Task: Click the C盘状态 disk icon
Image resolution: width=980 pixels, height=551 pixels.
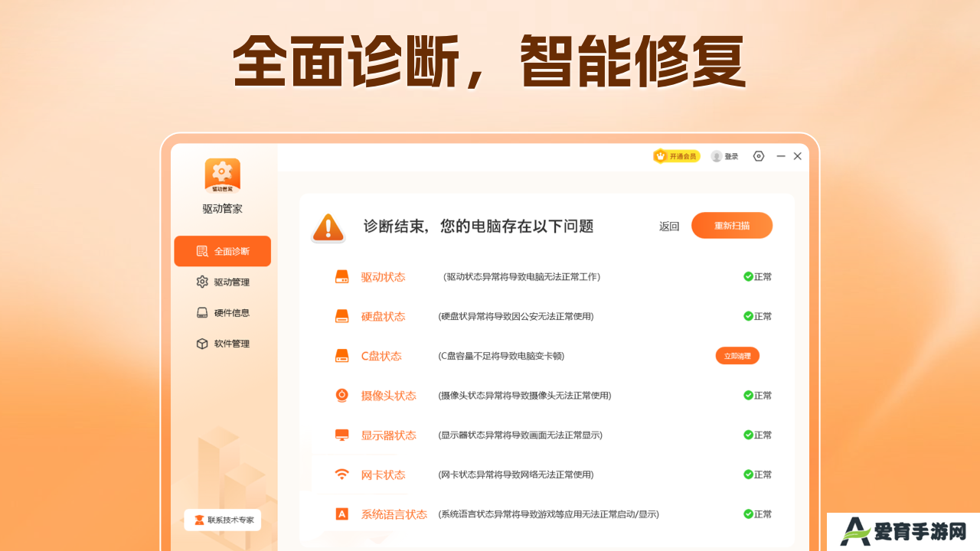Action: coord(342,356)
